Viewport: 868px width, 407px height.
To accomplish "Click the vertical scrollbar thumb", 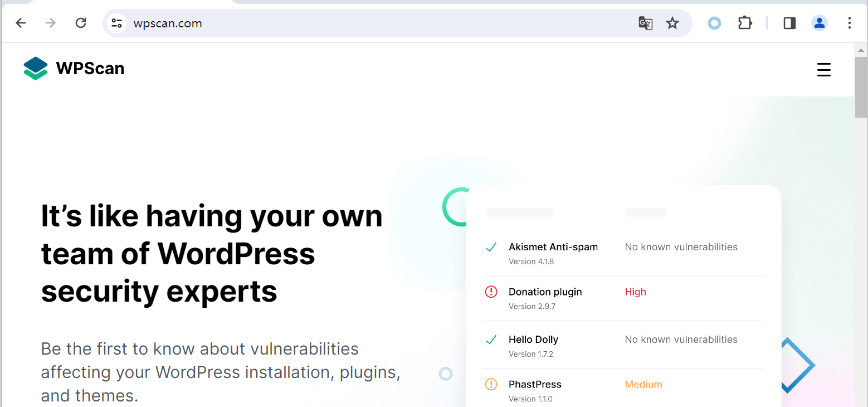I will 861,88.
